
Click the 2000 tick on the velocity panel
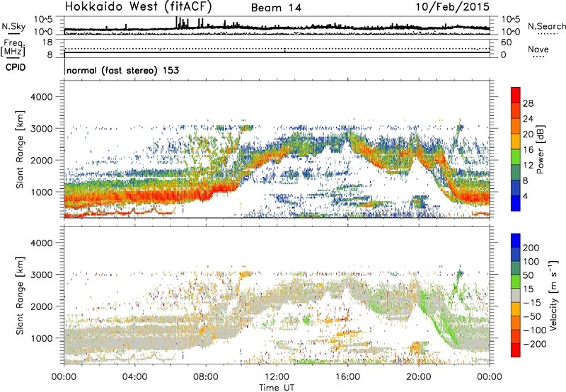(42, 306)
